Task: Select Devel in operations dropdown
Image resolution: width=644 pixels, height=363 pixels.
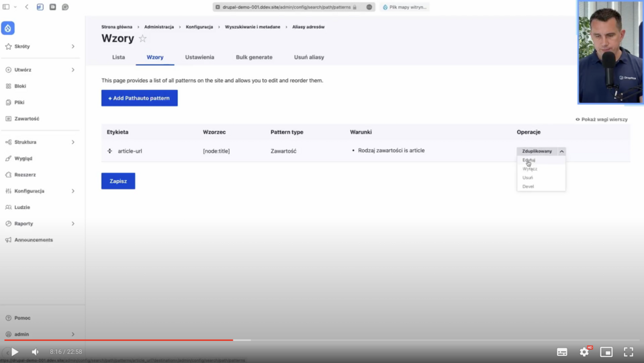Action: (528, 187)
